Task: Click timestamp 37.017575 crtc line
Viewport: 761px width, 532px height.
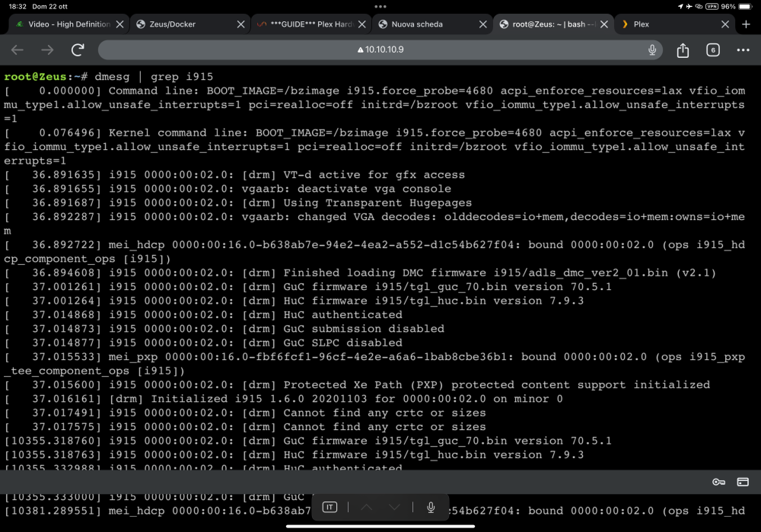Action: pyautogui.click(x=245, y=427)
